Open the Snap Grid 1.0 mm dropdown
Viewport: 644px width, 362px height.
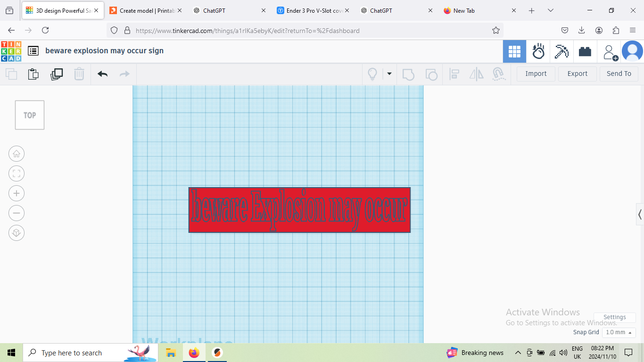(619, 332)
